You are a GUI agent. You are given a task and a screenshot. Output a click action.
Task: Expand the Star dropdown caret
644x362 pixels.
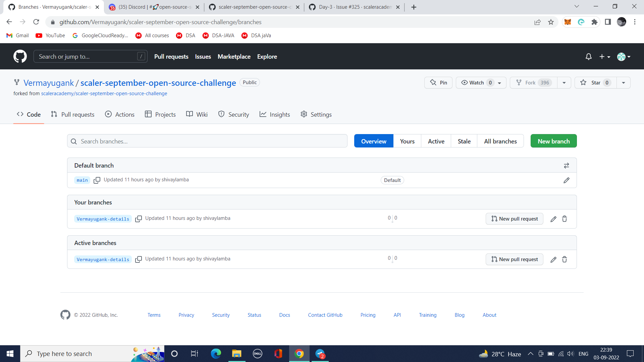click(x=624, y=82)
